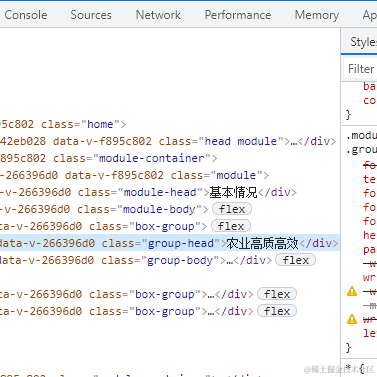Click the second warning icon in the Styles pane
377x377 pixels.
tap(352, 319)
